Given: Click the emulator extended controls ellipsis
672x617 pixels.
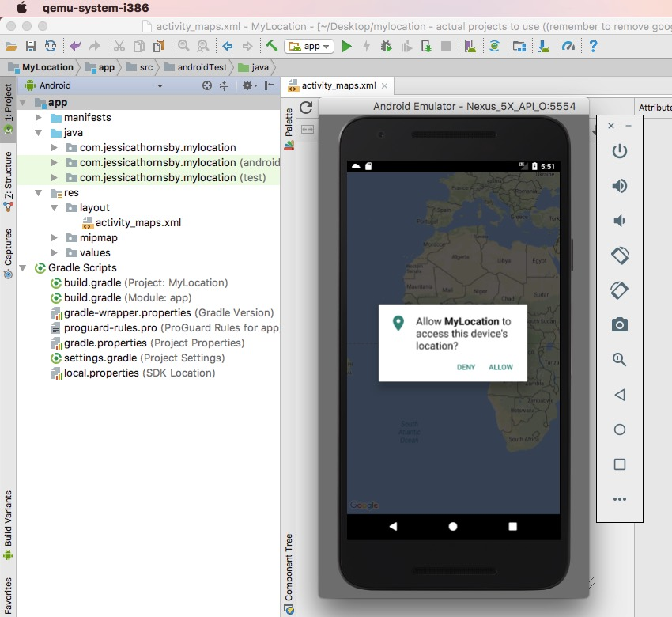Looking at the screenshot, I should click(620, 499).
